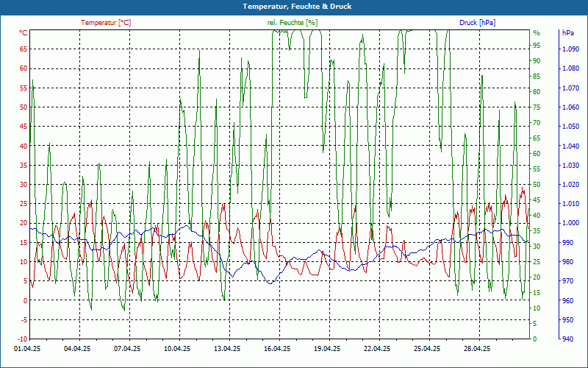Click the '%' unit label on humidity axis
588x368 pixels.
coord(537,32)
